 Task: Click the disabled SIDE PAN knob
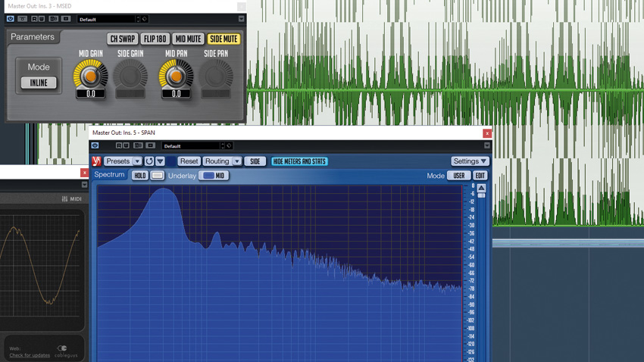coord(216,76)
